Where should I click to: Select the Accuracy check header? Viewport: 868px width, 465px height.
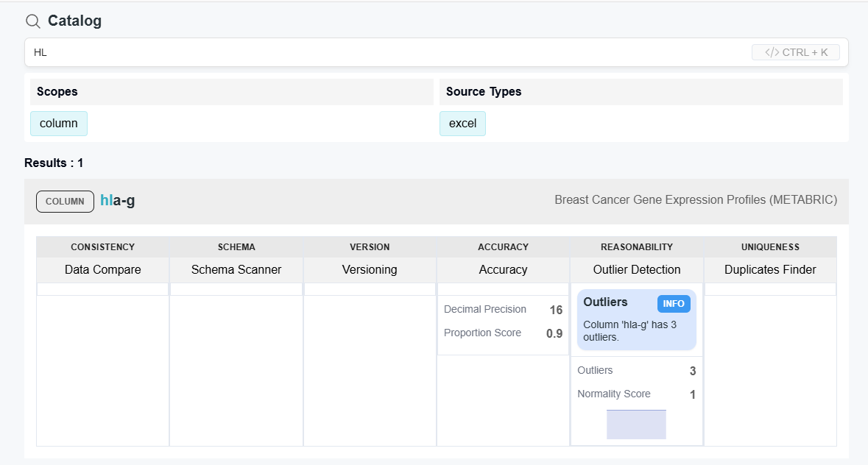(503, 269)
